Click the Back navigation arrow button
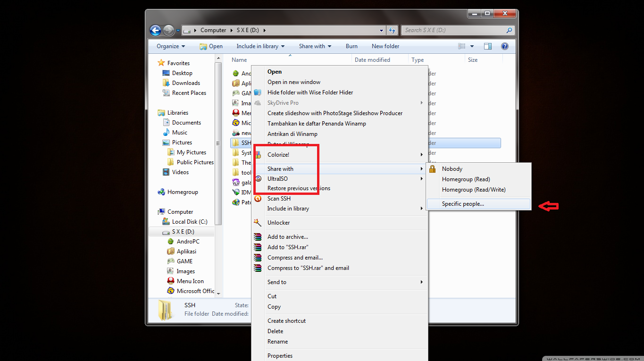 155,30
